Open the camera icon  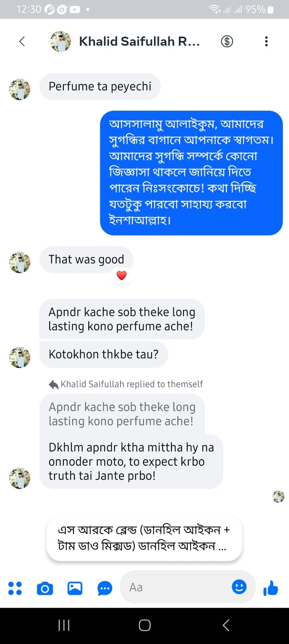click(x=45, y=588)
